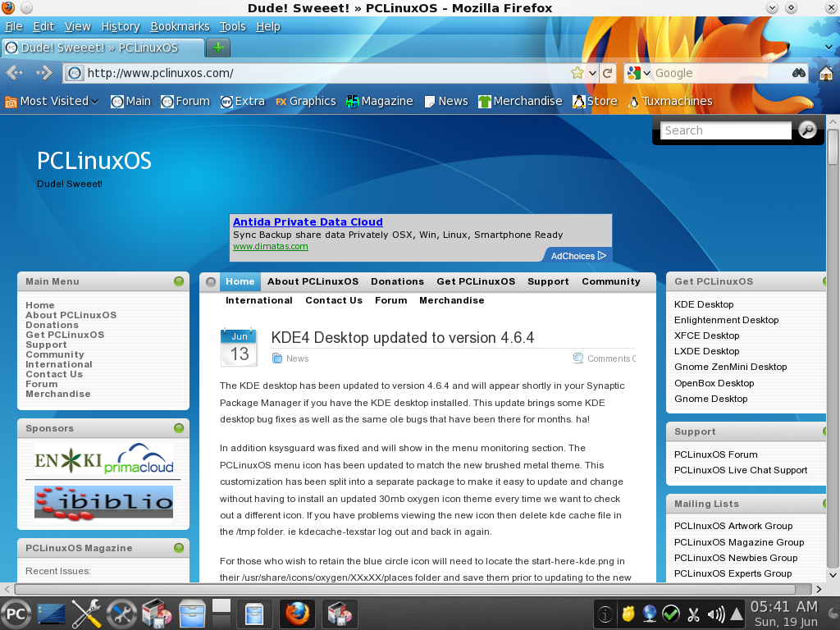
Task: Open the Extra bookmark in bookmarks toolbar
Action: [243, 101]
